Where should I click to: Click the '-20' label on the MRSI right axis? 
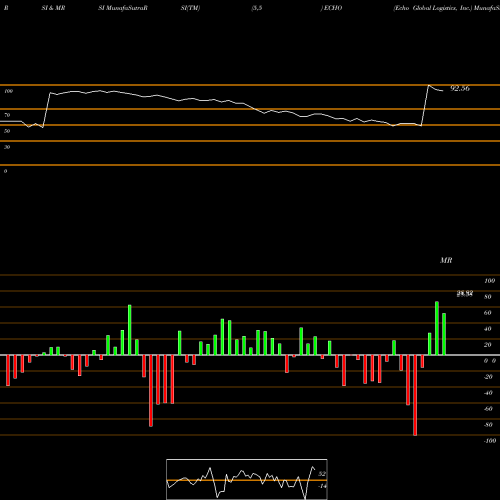point(488,377)
